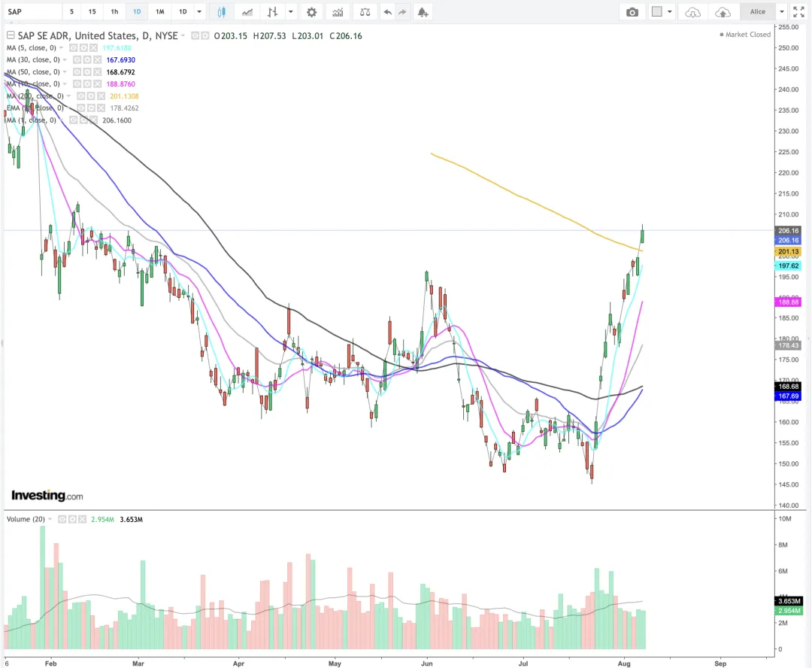Viewport: 812px width, 668px height.
Task: Expand MA (30, close, 0) dropdown arrow
Action: (x=65, y=59)
